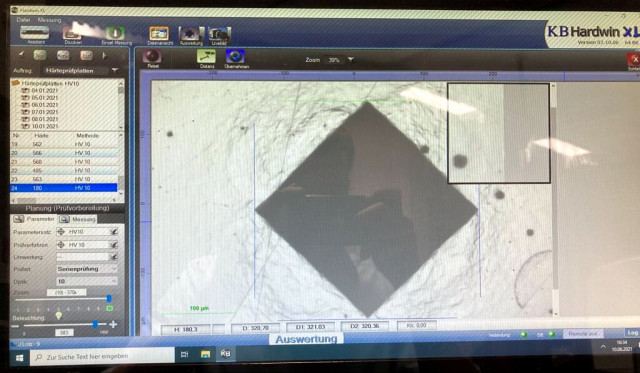
Task: Click the light bulb Beleuchtung icon
Action: click(x=59, y=315)
